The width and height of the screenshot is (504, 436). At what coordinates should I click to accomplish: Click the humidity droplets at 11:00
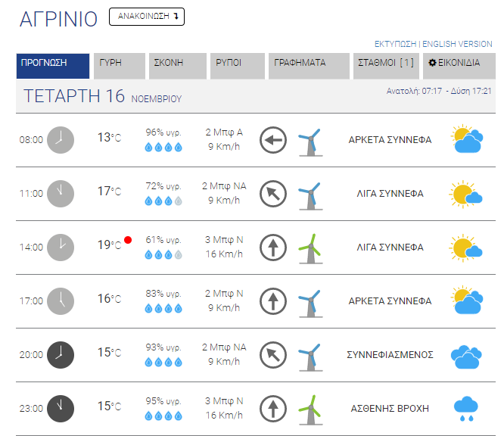[x=163, y=201]
